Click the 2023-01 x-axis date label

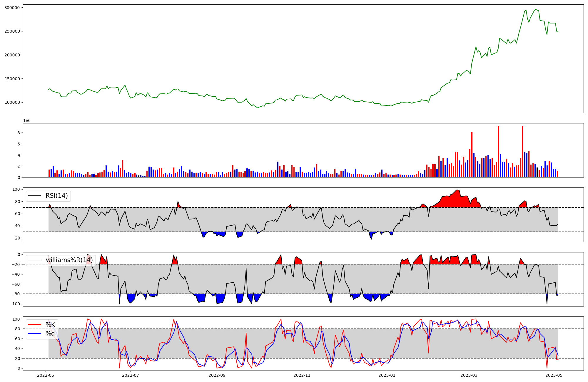click(x=387, y=375)
